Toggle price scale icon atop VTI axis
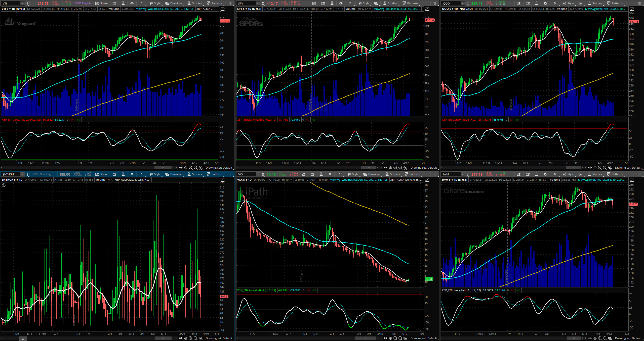644x341 pixels. 222,9
